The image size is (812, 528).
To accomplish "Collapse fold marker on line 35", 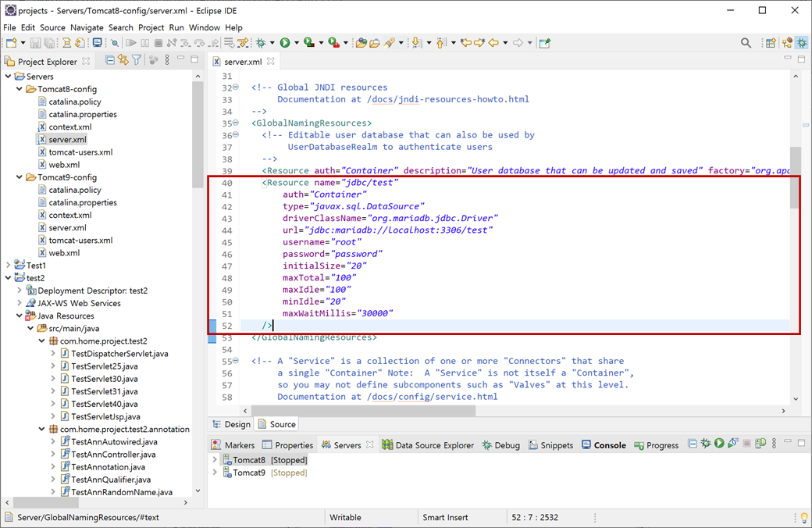I will point(236,123).
